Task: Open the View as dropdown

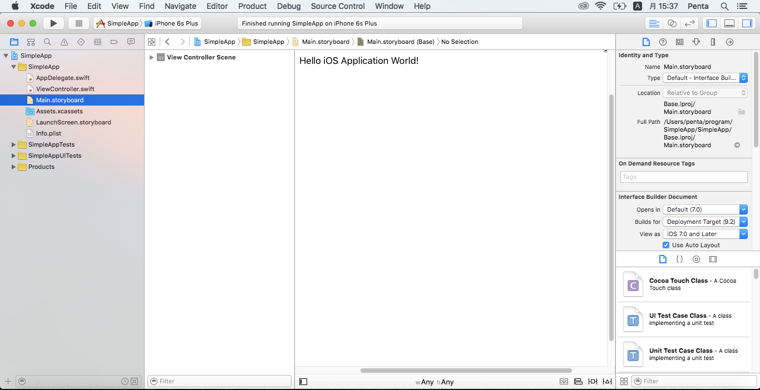Action: coord(705,234)
